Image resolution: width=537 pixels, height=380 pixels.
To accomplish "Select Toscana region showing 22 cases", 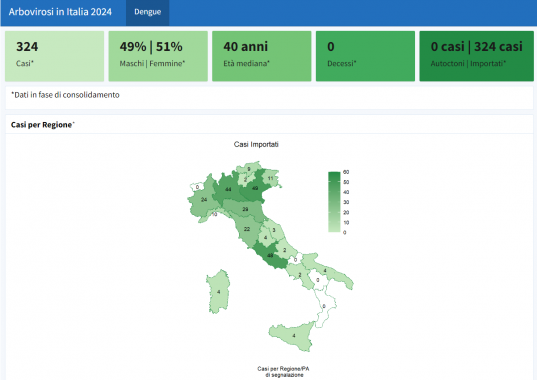I will (247, 229).
